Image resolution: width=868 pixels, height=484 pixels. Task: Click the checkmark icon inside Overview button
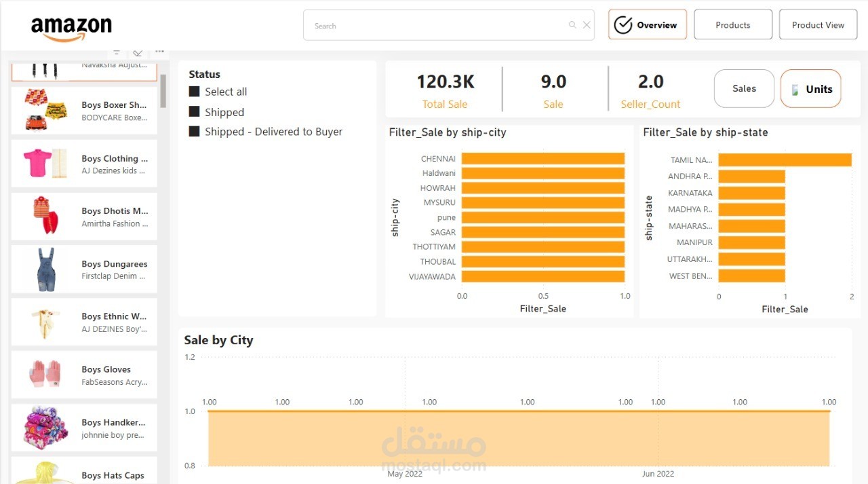click(x=625, y=24)
